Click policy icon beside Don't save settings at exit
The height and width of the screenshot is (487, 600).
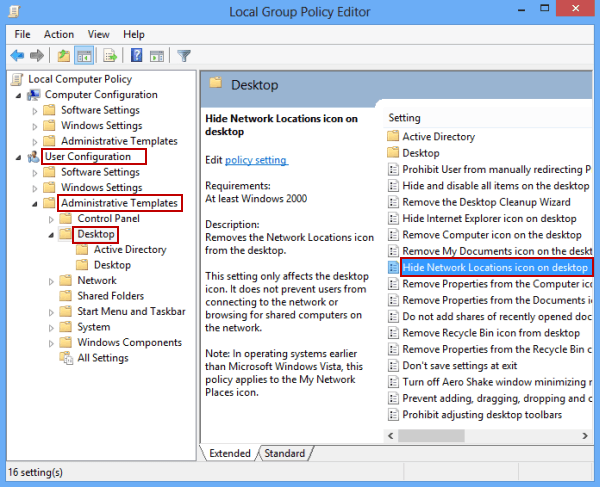(x=393, y=366)
